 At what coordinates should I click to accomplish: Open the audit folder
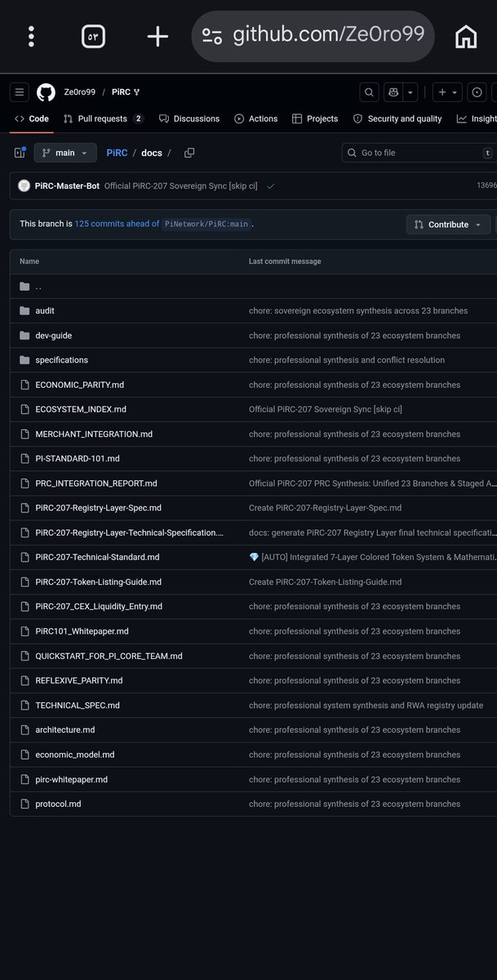[x=45, y=311]
